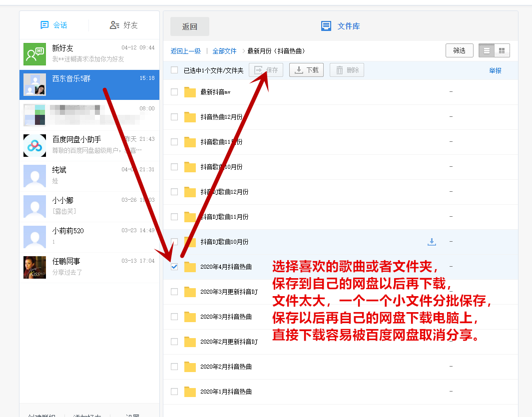532x417 pixels.
Task: Open the 最新抖音mv folder icon
Action: (190, 92)
